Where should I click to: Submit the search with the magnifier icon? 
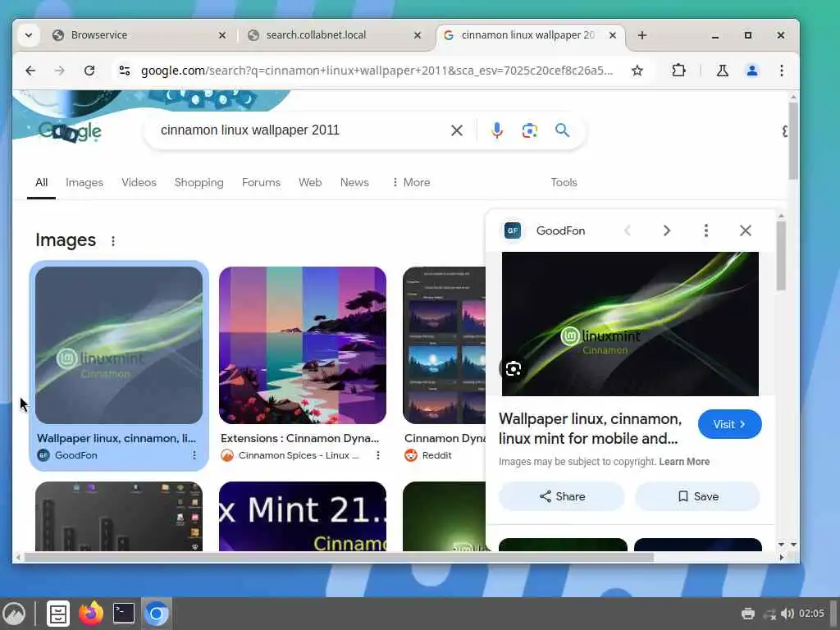(x=562, y=130)
